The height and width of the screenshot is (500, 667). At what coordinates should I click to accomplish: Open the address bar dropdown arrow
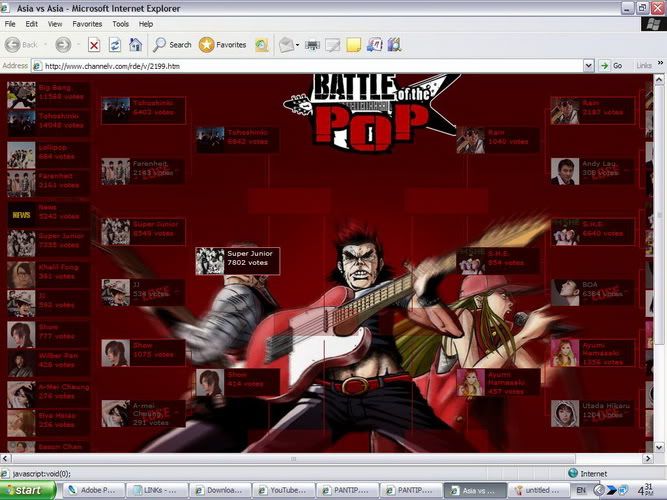588,66
